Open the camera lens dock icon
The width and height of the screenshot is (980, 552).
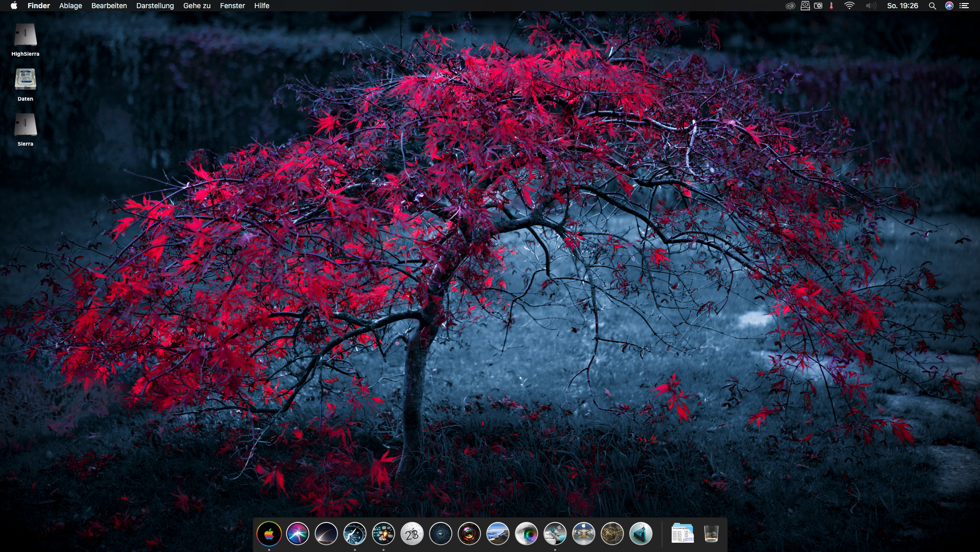coord(469,534)
